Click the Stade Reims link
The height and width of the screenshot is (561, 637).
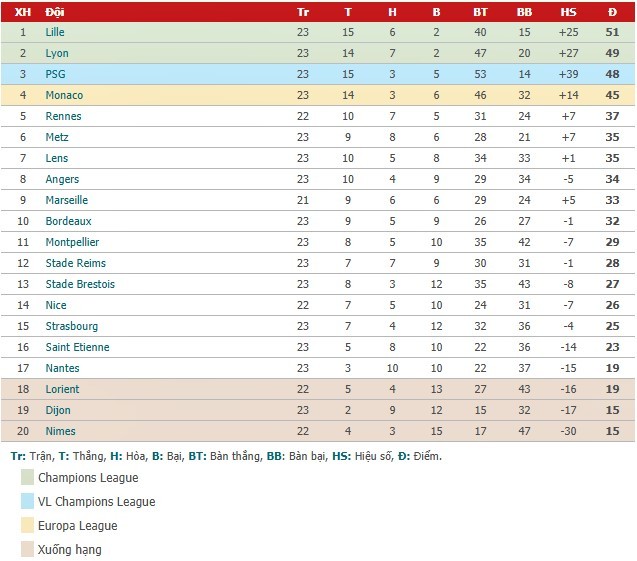[75, 263]
